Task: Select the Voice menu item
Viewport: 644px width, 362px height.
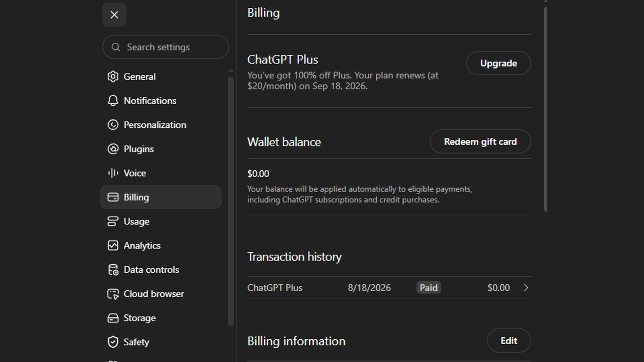Action: coord(161,173)
